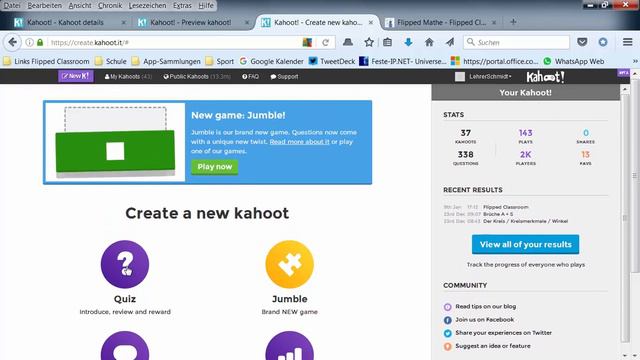Open the TweetDeck bookmark
This screenshot has height=360, width=640.
point(332,61)
